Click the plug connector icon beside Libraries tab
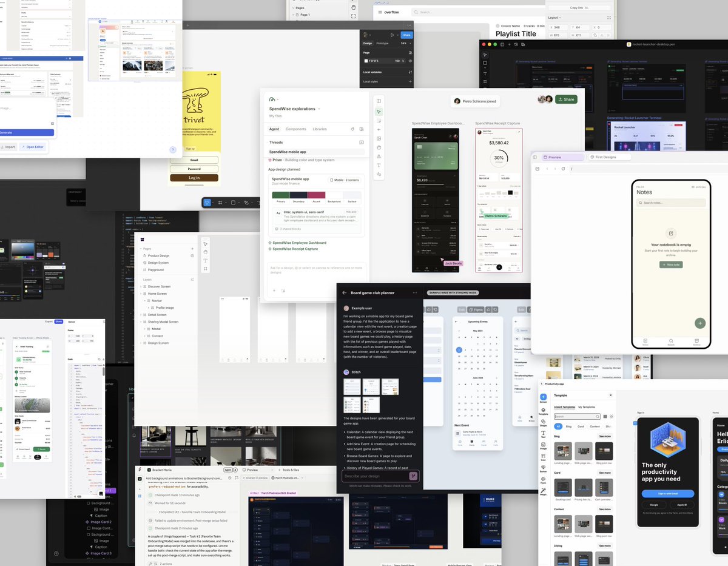This screenshot has width=728, height=566. click(x=352, y=129)
